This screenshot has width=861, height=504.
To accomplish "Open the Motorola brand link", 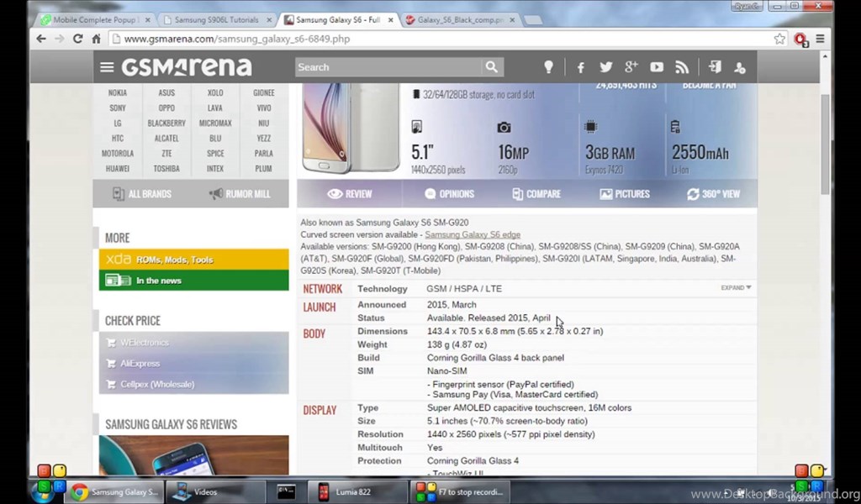I will [x=118, y=154].
